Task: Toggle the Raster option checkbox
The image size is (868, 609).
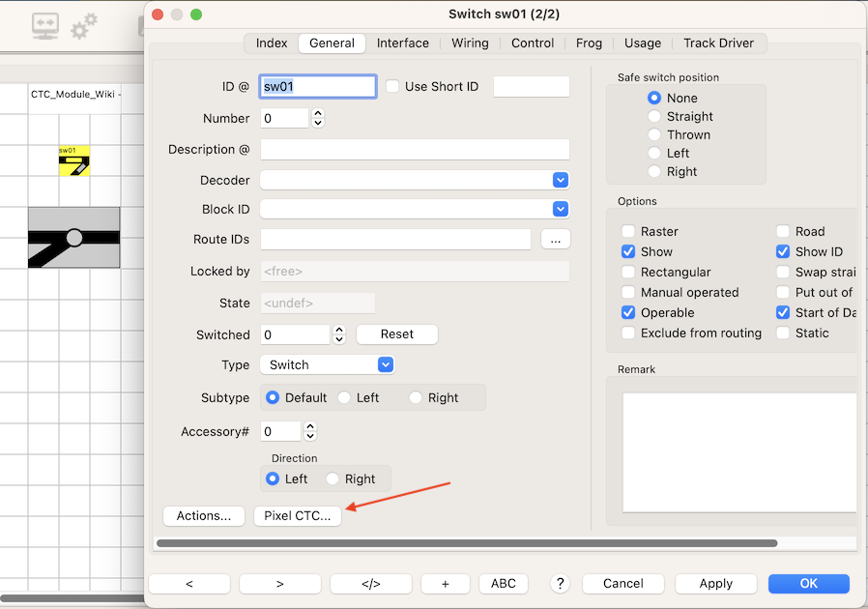Action: click(628, 232)
